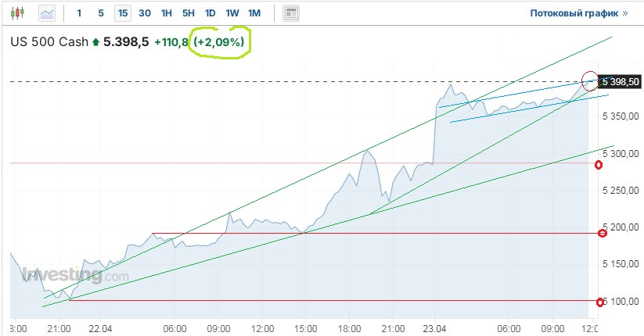
Task: Click the red marker at 5 200,00
Action: pyautogui.click(x=602, y=233)
